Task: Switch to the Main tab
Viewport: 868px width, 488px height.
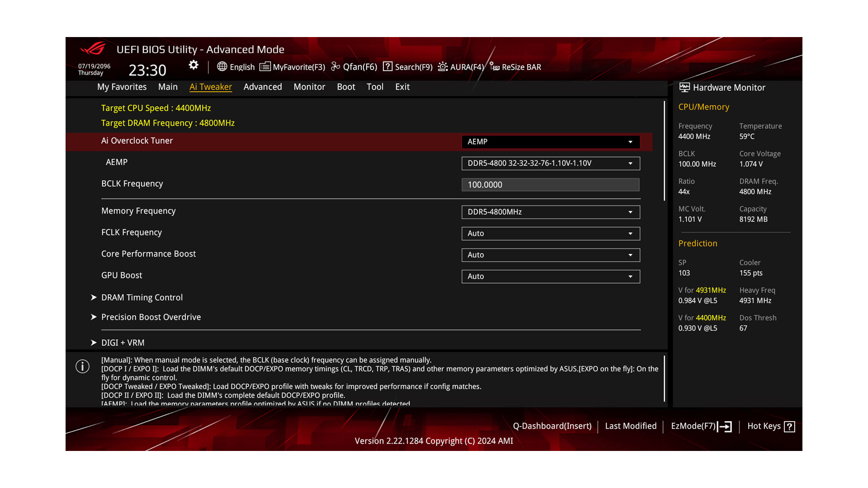Action: [168, 87]
